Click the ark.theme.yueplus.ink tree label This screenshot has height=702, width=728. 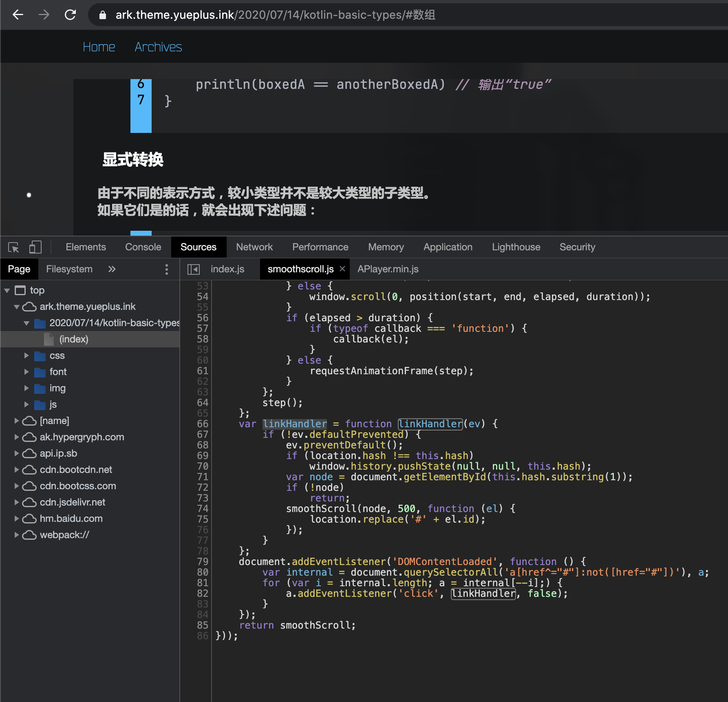click(x=88, y=307)
